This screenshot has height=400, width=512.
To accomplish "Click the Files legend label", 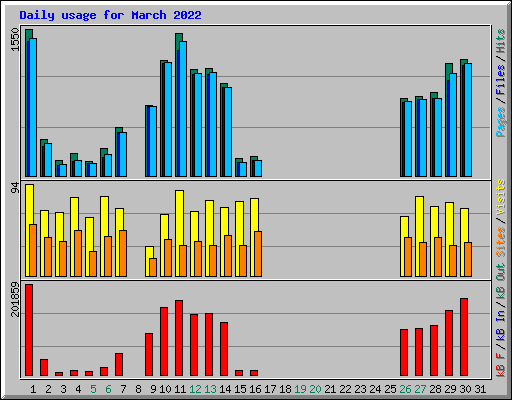I will click(x=501, y=80).
